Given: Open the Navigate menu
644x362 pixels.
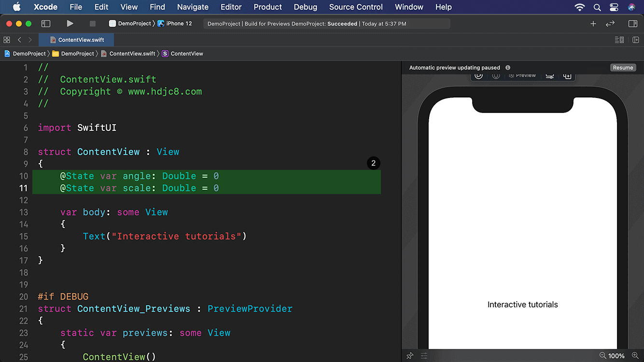Looking at the screenshot, I should click(x=193, y=7).
